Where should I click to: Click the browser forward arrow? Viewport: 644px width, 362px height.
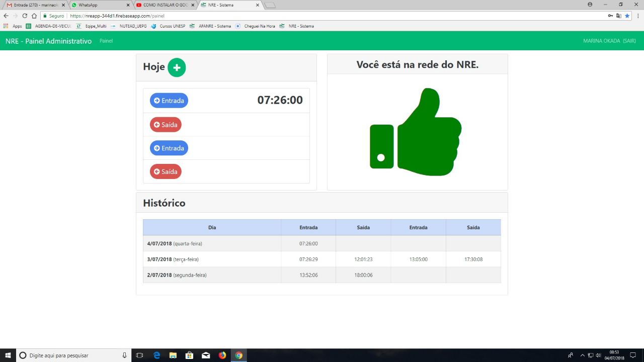coord(15,16)
